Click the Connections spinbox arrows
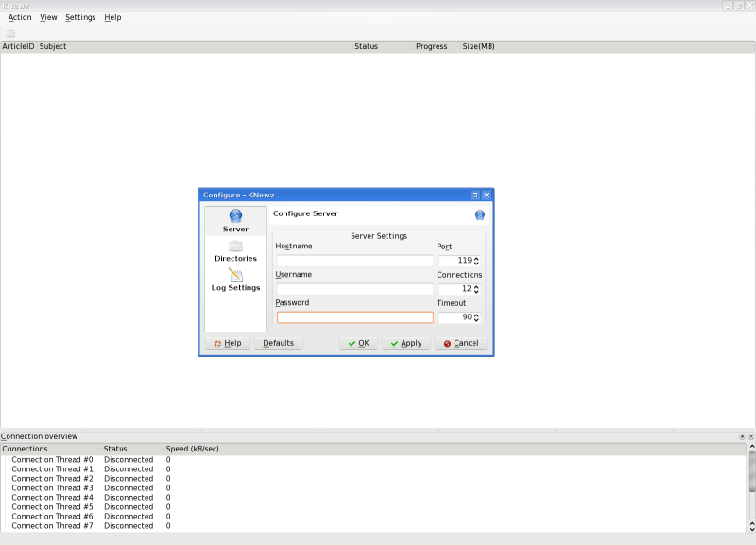This screenshot has height=545, width=756. [x=476, y=289]
